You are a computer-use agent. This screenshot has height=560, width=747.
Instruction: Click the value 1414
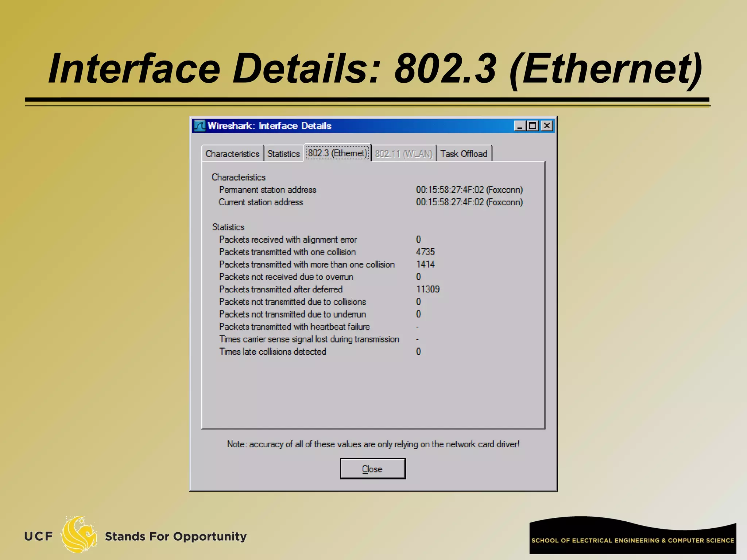[425, 264]
